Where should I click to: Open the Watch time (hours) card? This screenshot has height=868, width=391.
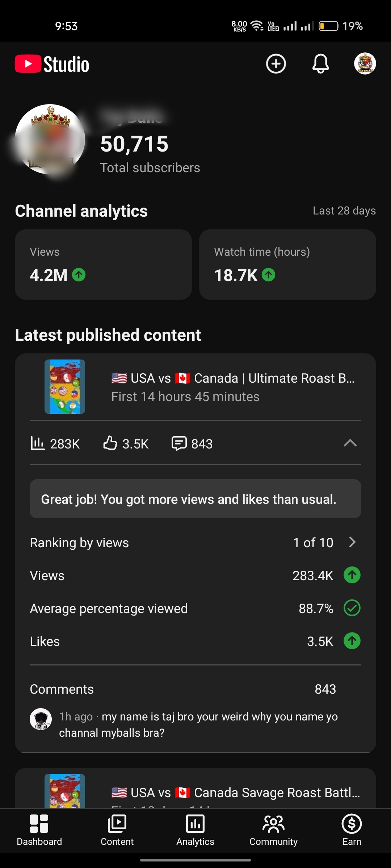287,264
